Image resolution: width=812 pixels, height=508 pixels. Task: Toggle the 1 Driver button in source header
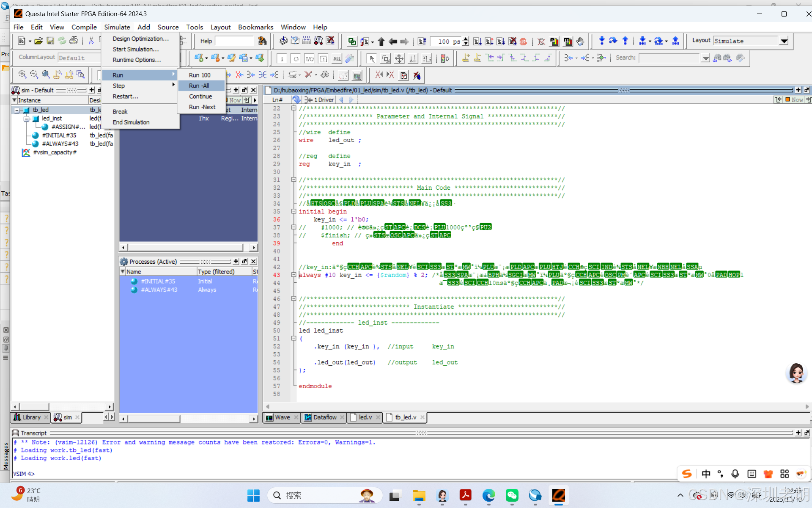point(320,100)
